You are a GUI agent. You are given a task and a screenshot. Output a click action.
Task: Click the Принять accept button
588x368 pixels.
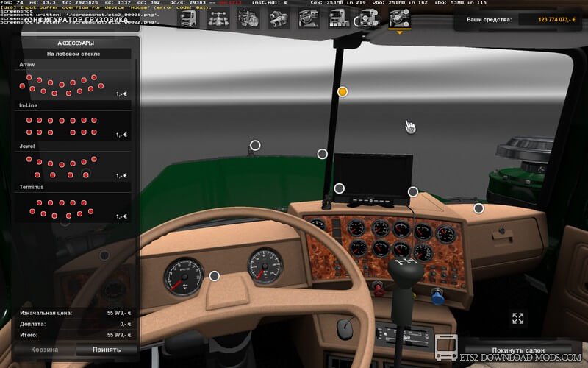(107, 350)
